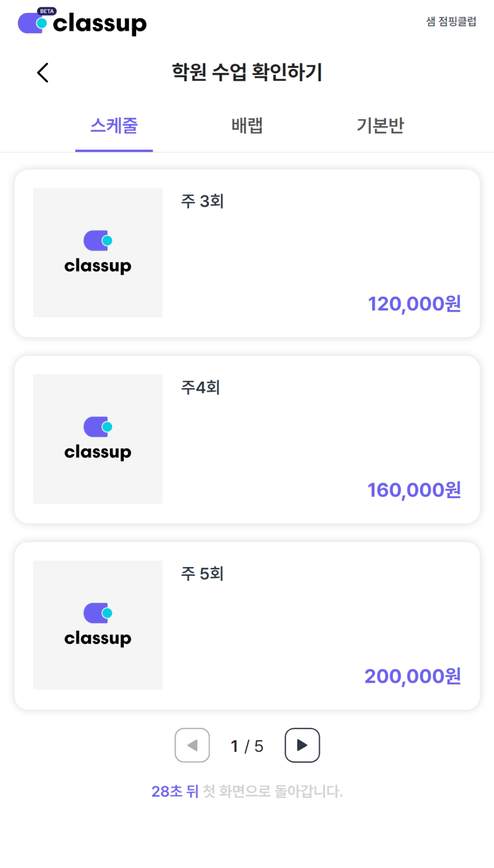Image resolution: width=494 pixels, height=868 pixels.
Task: Click the back arrow icon
Action: coord(43,73)
